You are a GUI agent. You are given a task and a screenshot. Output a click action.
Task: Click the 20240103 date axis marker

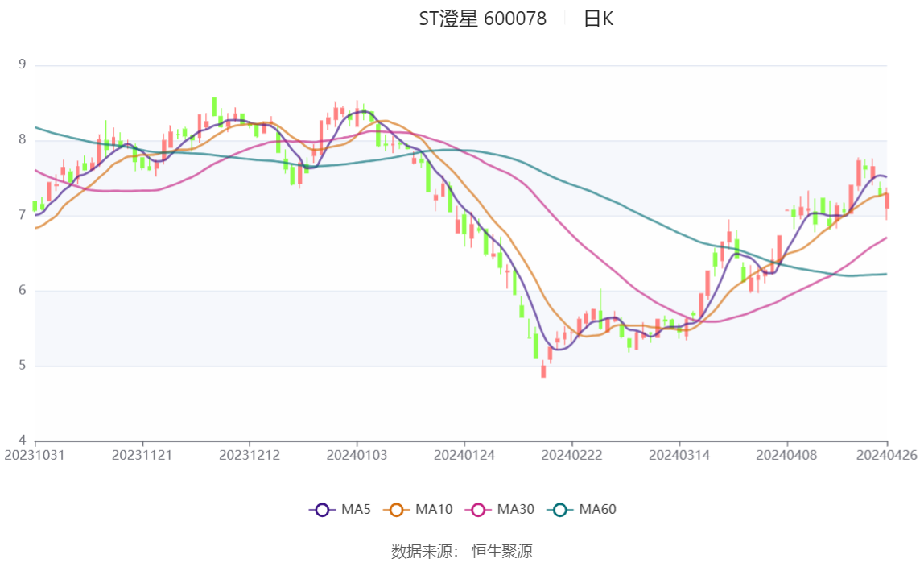[357, 456]
